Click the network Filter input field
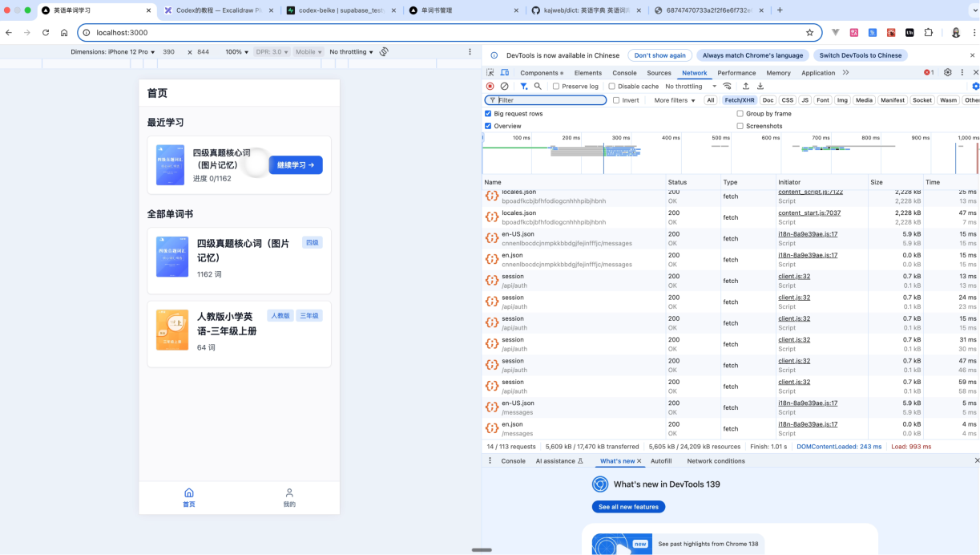The height and width of the screenshot is (555, 980). (551, 100)
